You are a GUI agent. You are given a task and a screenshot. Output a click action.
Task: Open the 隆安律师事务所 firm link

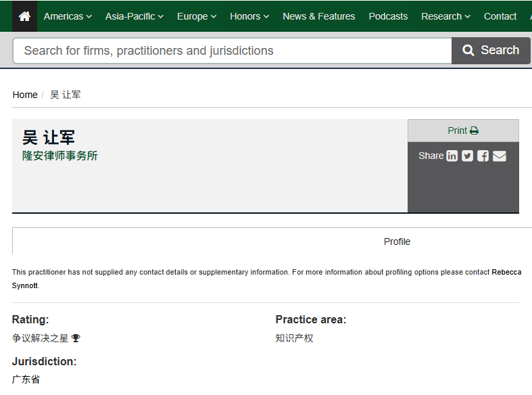pos(60,156)
